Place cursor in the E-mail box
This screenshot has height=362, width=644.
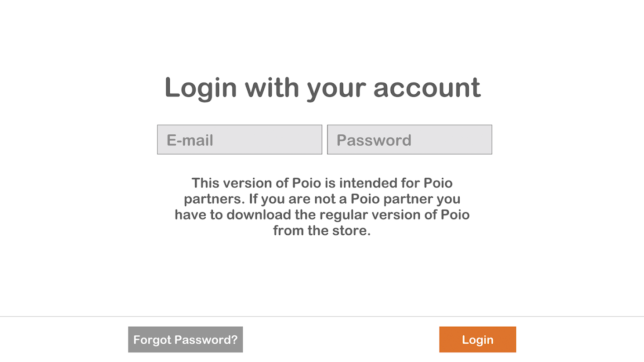pos(240,139)
